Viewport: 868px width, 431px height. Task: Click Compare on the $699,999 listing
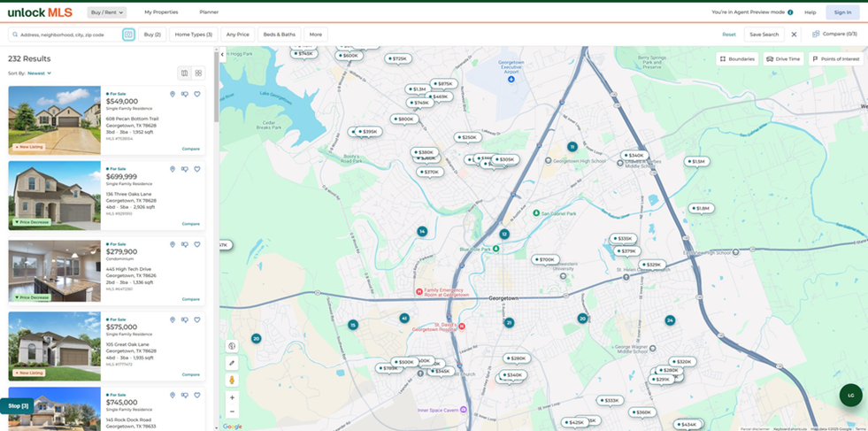191,224
